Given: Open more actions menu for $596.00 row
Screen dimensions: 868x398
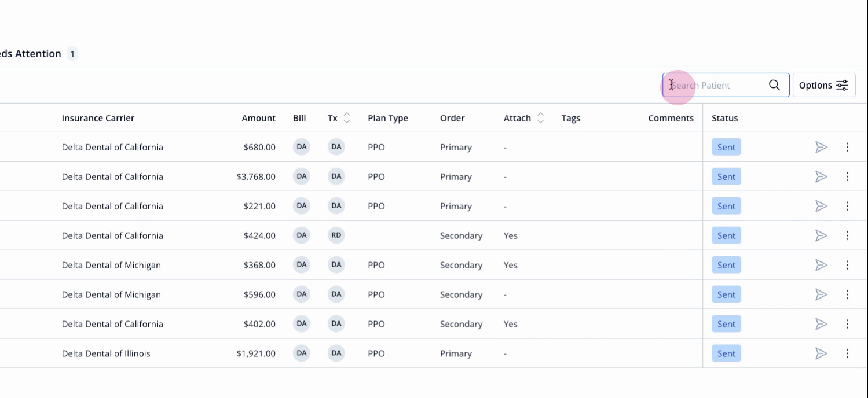Looking at the screenshot, I should tap(847, 294).
